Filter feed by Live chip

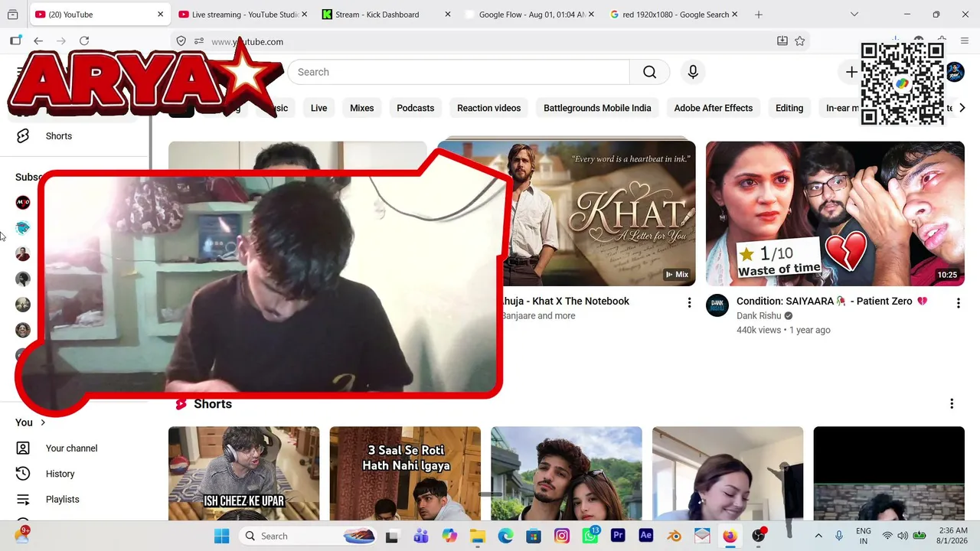pyautogui.click(x=319, y=108)
